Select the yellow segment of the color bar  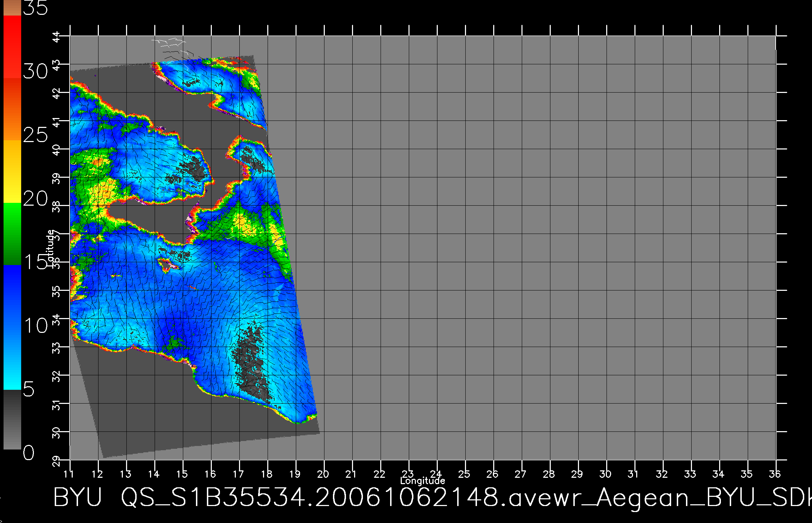pos(12,171)
